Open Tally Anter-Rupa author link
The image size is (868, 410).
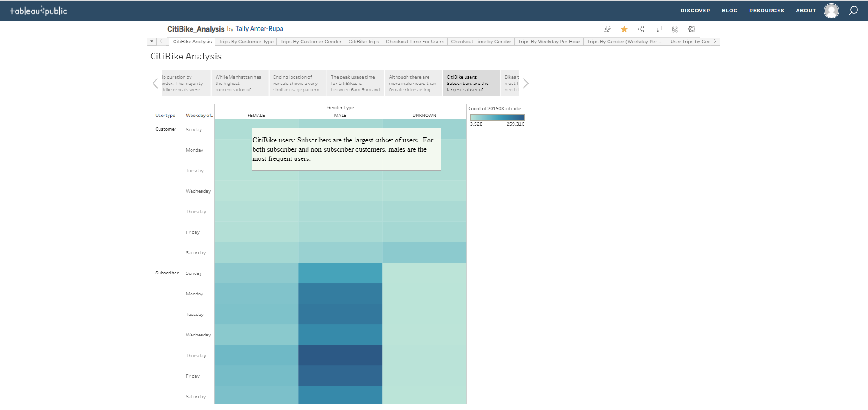click(259, 29)
